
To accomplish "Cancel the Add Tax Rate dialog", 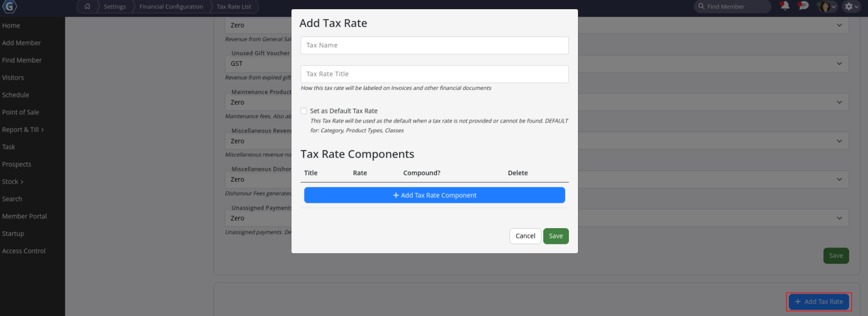I will [x=525, y=236].
